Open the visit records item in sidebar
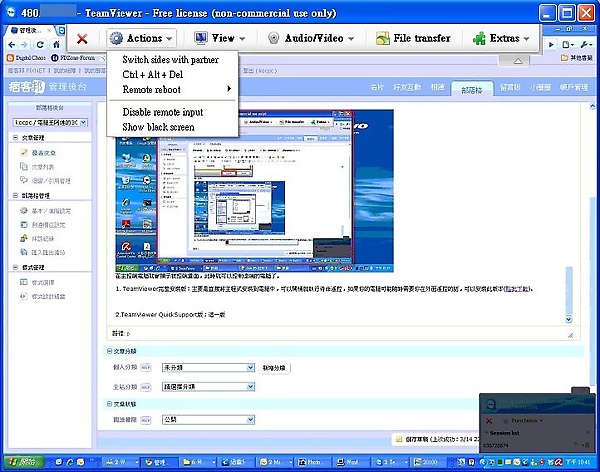Image resolution: width=600 pixels, height=472 pixels. pos(38,238)
